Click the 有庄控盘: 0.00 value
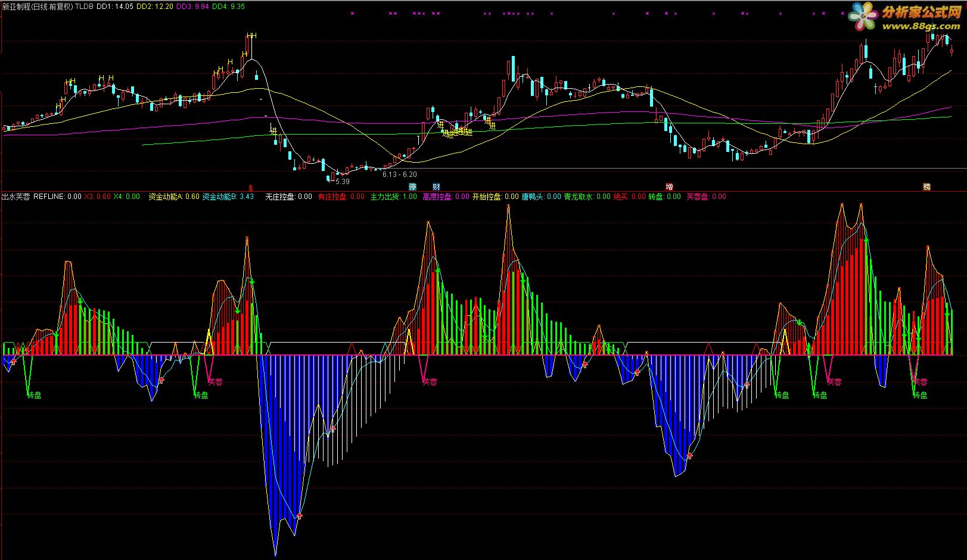 tap(341, 197)
